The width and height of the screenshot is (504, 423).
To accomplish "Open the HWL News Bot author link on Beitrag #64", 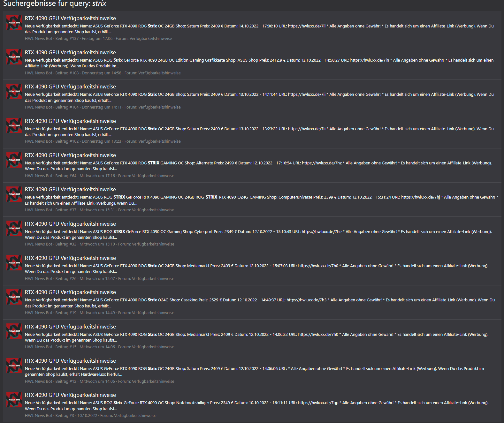I will (x=38, y=176).
